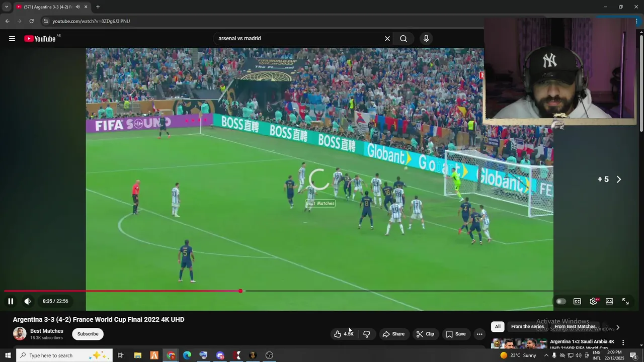
Task: Show more filter chips with arrow
Action: (618, 327)
